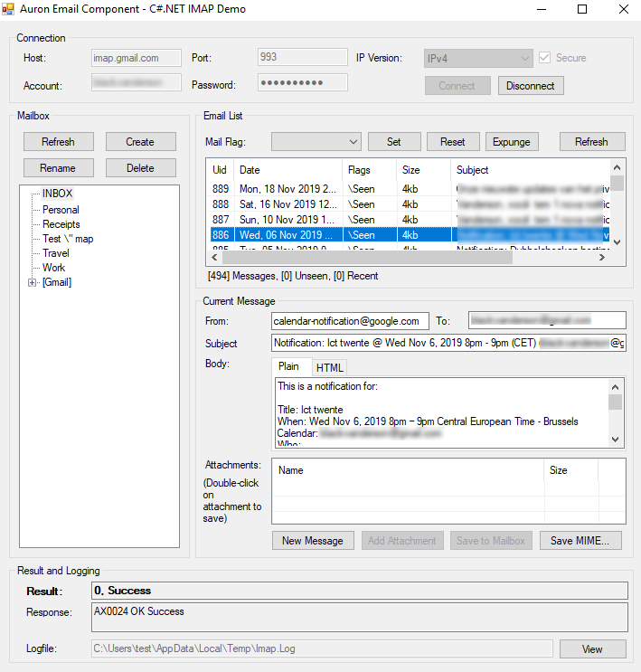
Task: Select the Travel mailbox folder
Action: (x=55, y=253)
